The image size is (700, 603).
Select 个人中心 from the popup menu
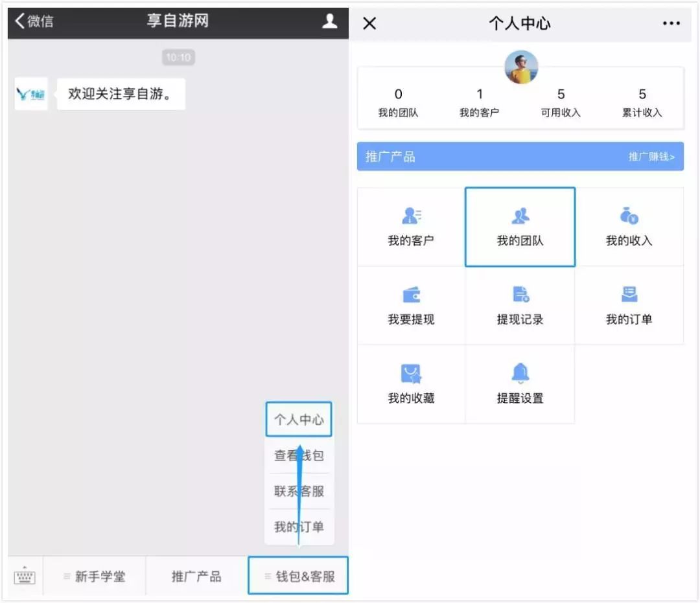[x=298, y=419]
